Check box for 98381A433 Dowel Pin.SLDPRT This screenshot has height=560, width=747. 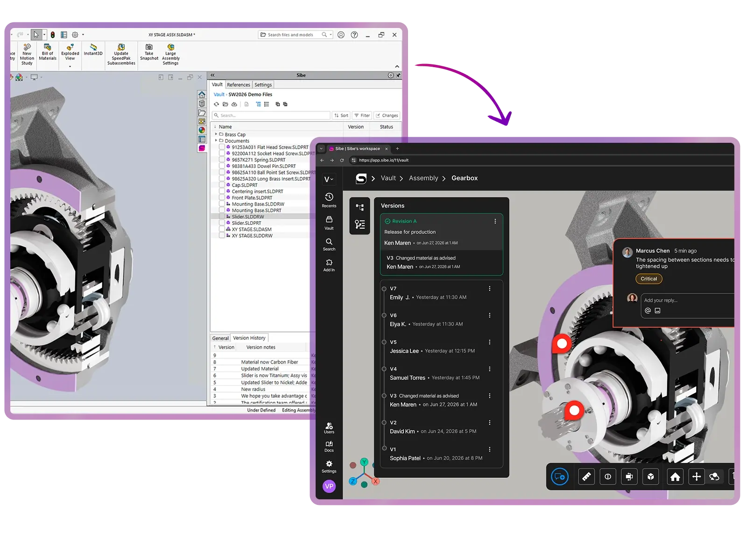[x=222, y=166]
